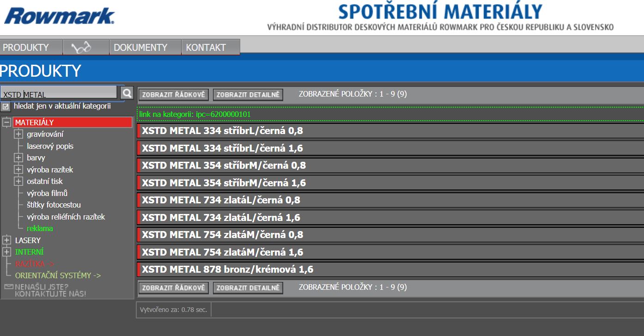Click the bottom ZOBRAZIT DETAILNĚ button
This screenshot has height=336, width=644.
248,288
